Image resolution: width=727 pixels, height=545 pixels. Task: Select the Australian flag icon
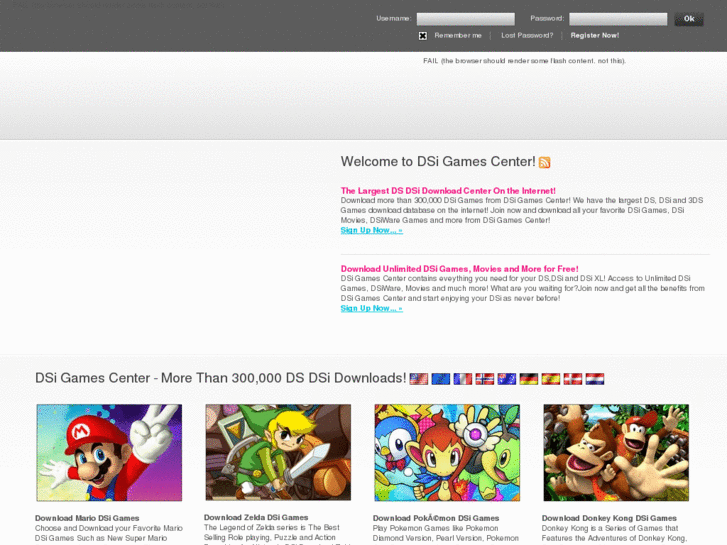pos(507,379)
